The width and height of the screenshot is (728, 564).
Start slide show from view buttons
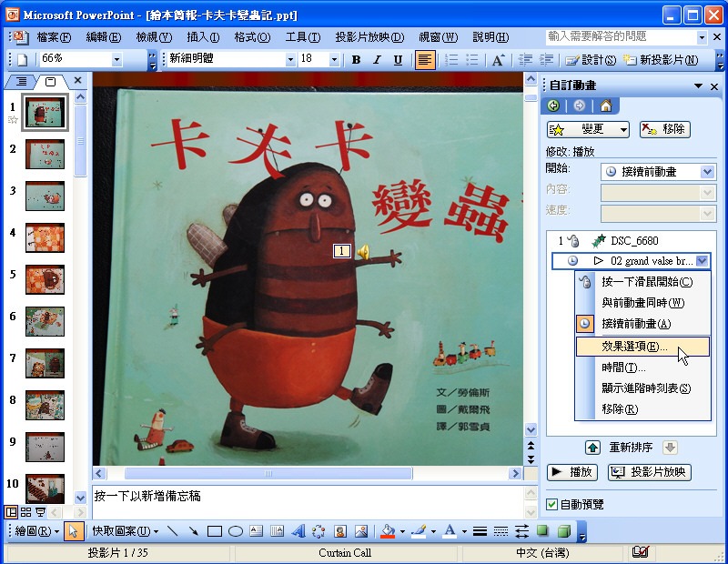(x=40, y=512)
